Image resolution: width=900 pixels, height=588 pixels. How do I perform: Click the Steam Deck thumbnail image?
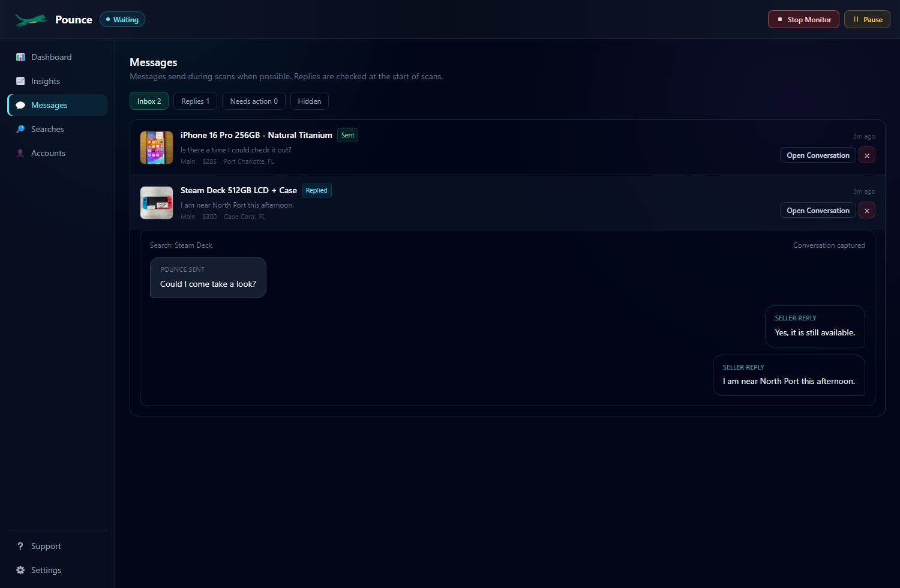point(157,203)
